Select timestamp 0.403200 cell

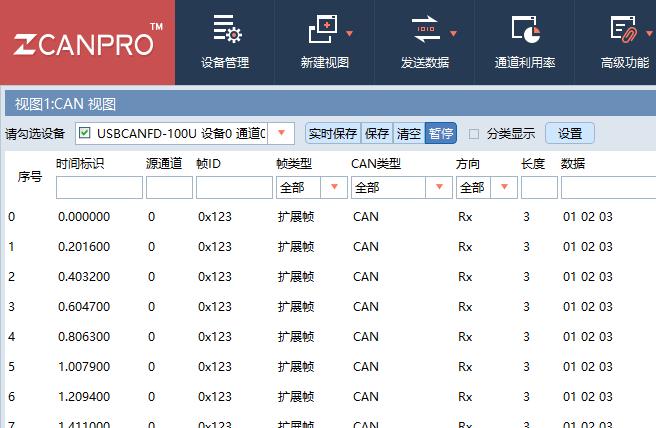84,277
